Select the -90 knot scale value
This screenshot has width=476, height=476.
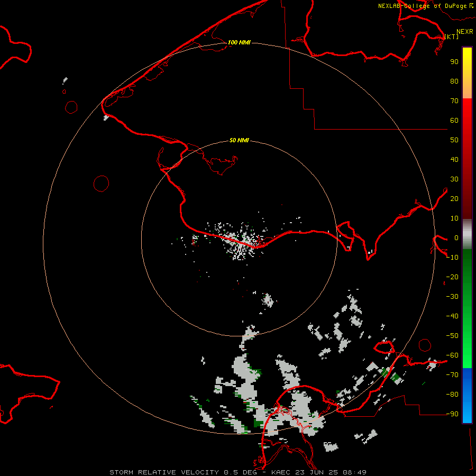coord(452,414)
